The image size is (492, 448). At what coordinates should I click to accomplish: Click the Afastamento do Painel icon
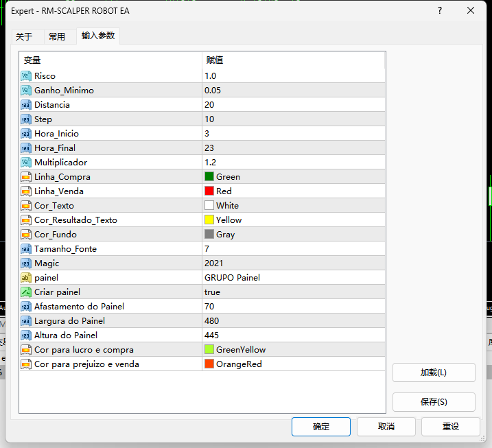click(x=26, y=307)
